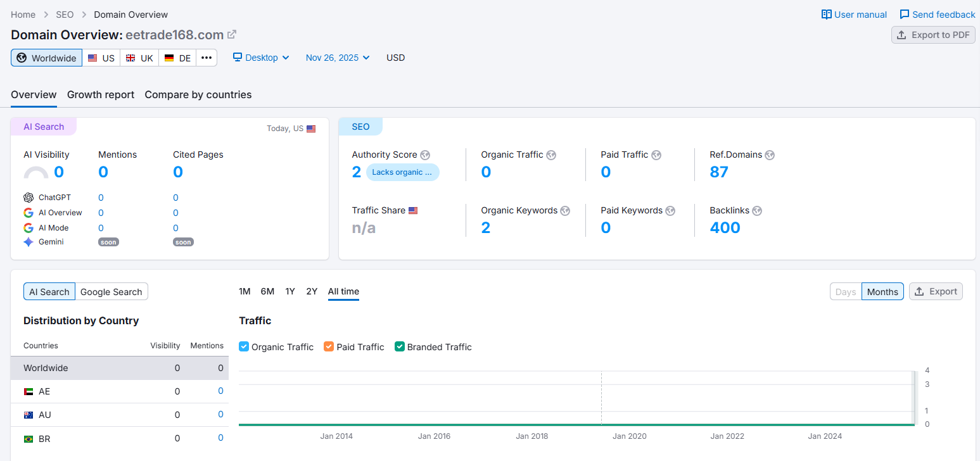The height and width of the screenshot is (461, 980).
Task: Open Authority Score value 2
Action: coord(357,172)
